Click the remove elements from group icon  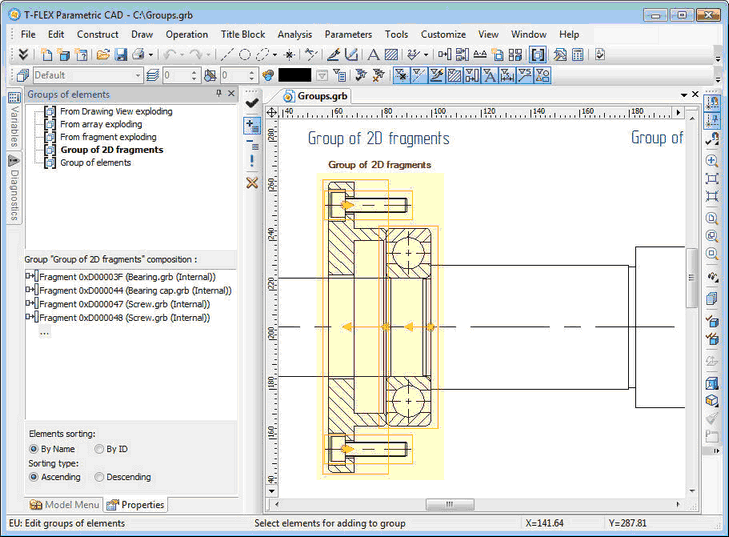(x=252, y=144)
